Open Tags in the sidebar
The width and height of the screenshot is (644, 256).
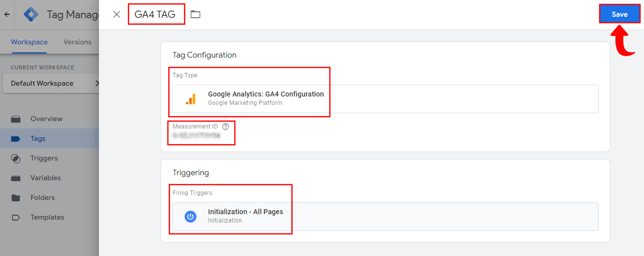(49, 138)
